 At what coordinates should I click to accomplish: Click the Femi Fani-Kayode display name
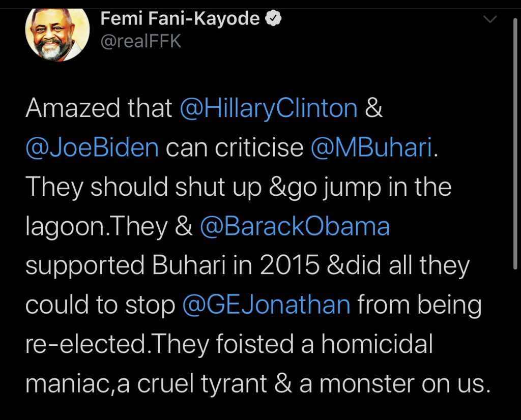(181, 19)
